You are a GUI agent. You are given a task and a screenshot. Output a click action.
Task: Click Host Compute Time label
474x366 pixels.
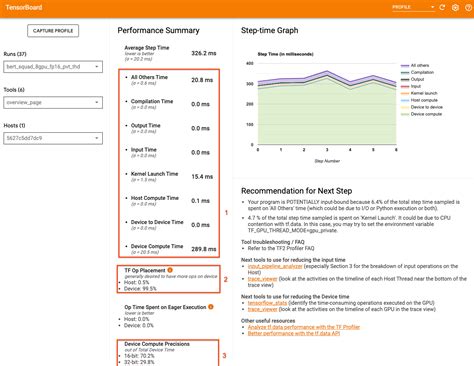pos(155,198)
